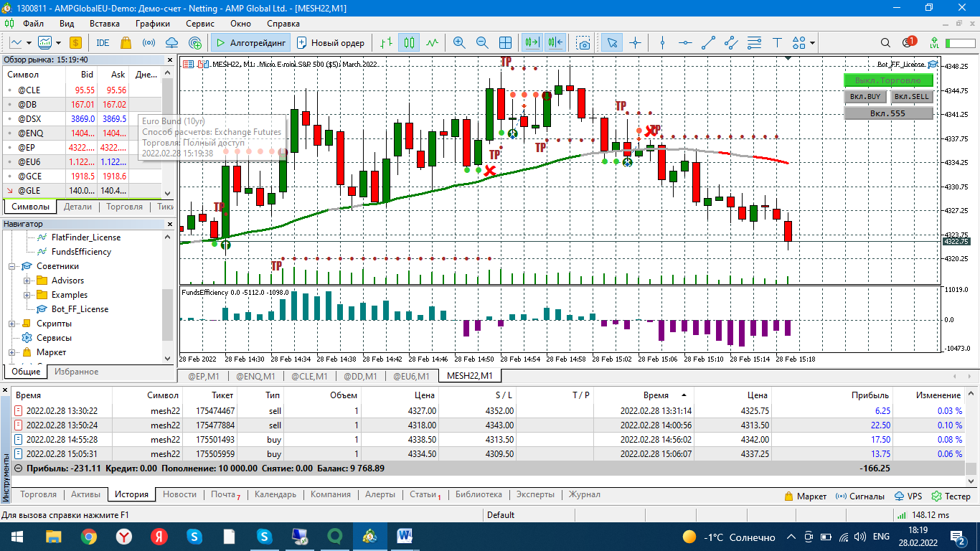Click the Вкл.BUY button on chart

point(865,97)
